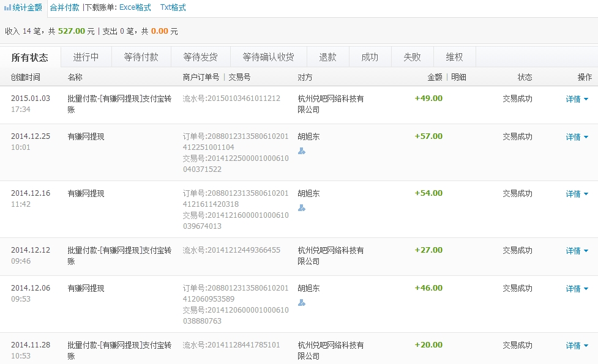Click the 明细 column header

(x=459, y=77)
